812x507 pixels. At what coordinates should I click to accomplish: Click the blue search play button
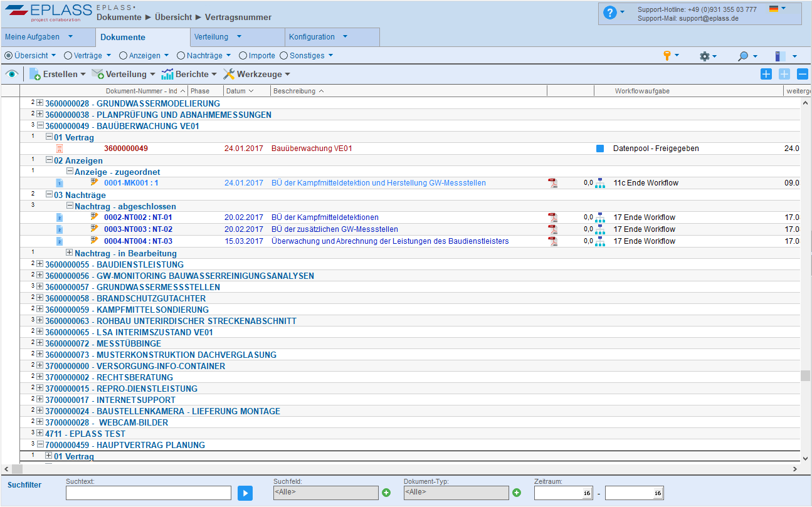point(245,493)
